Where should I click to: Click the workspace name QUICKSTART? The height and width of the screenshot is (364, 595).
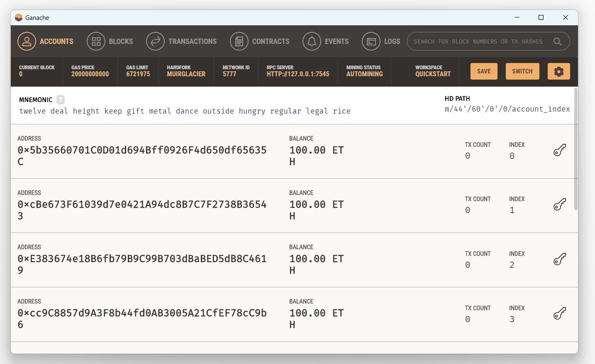[433, 74]
